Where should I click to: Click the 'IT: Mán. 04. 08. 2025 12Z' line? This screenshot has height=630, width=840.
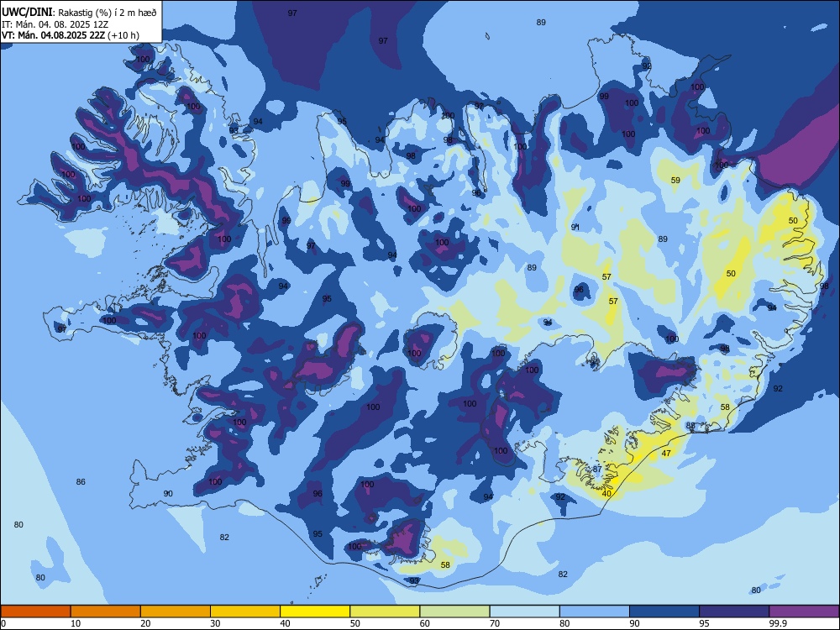pos(55,24)
